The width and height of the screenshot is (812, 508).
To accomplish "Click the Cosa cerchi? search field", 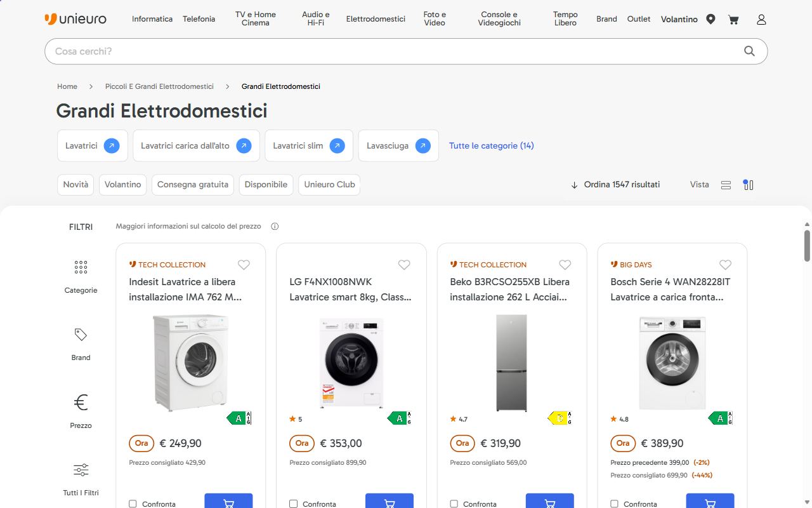I will click(406, 51).
